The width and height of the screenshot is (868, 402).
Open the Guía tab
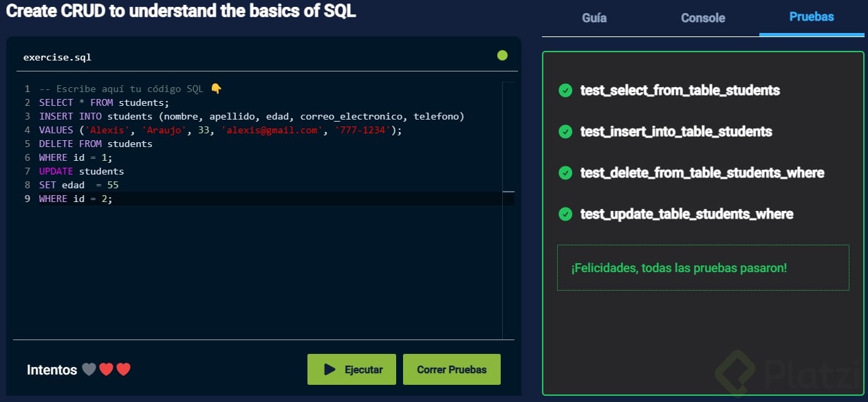(x=594, y=18)
